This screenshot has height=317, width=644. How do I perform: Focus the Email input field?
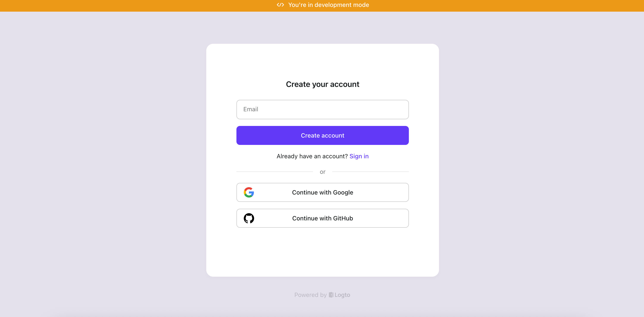(x=322, y=110)
